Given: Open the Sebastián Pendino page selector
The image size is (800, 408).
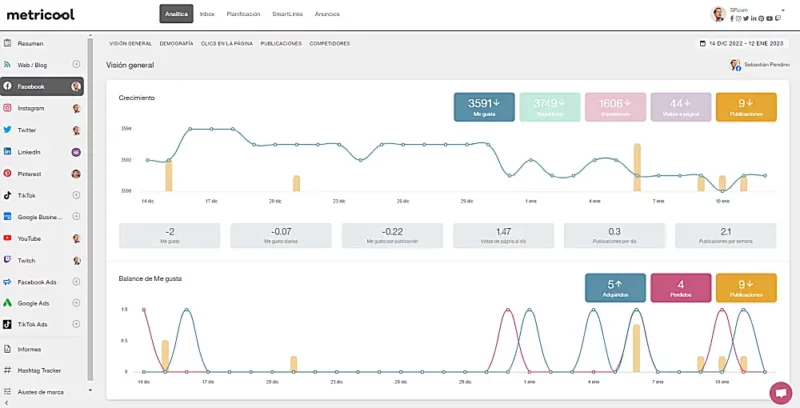Looking at the screenshot, I should click(759, 65).
